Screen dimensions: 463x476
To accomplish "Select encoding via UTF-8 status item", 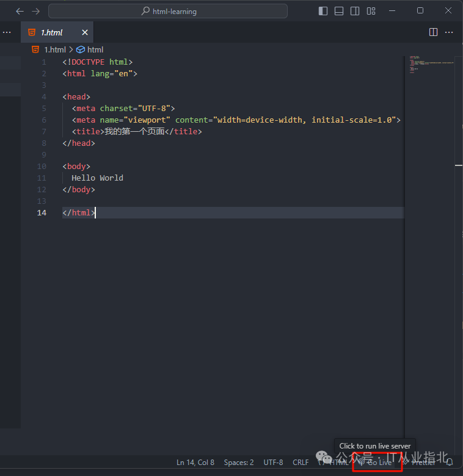I will click(273, 463).
